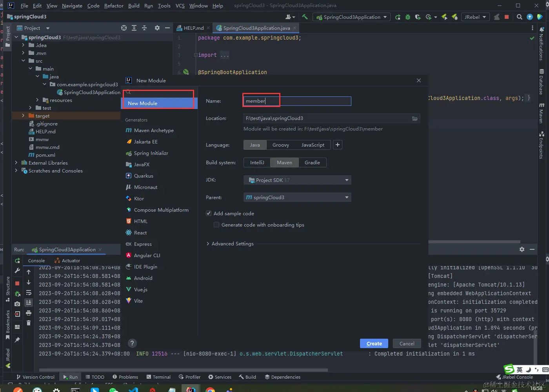Image resolution: width=549 pixels, height=392 pixels.
Task: Switch to HELP.md editor tab
Action: click(194, 28)
